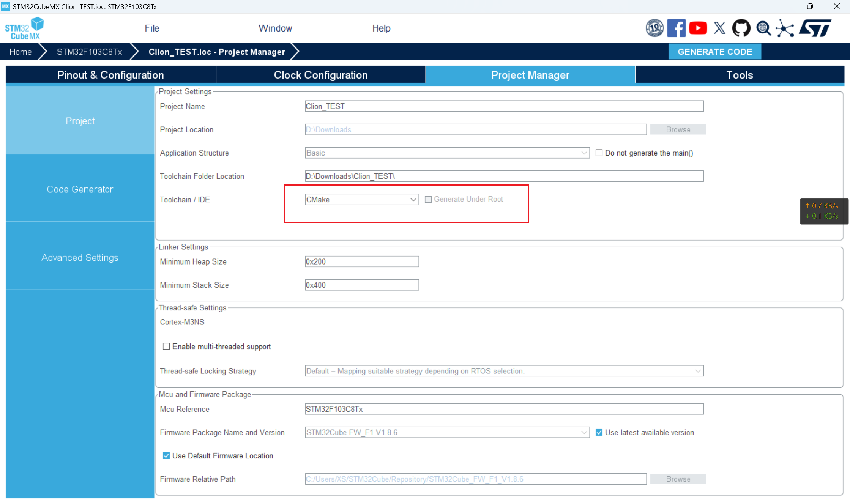This screenshot has width=850, height=504.
Task: Click the Minimum Heap Size field
Action: click(x=361, y=261)
